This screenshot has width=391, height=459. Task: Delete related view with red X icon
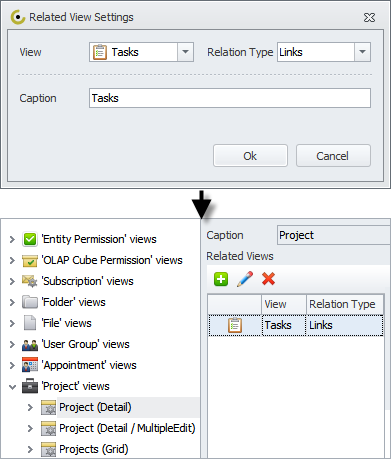coord(268,279)
